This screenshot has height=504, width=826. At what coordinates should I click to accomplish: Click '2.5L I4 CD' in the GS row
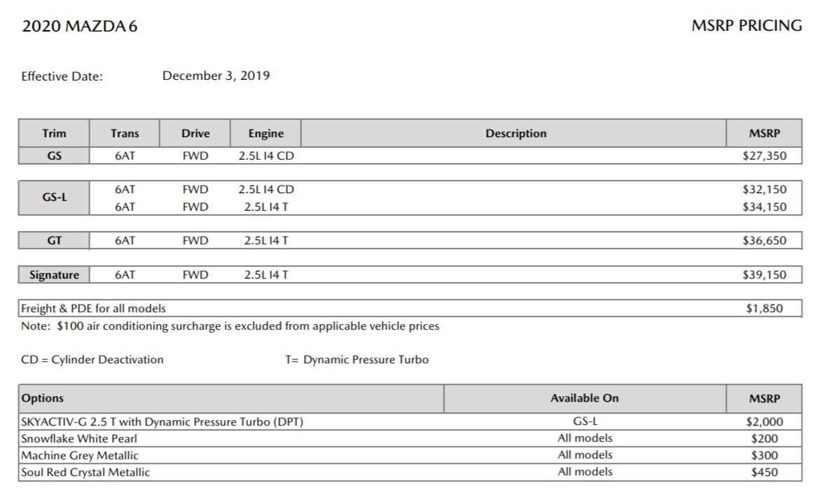coord(266,155)
